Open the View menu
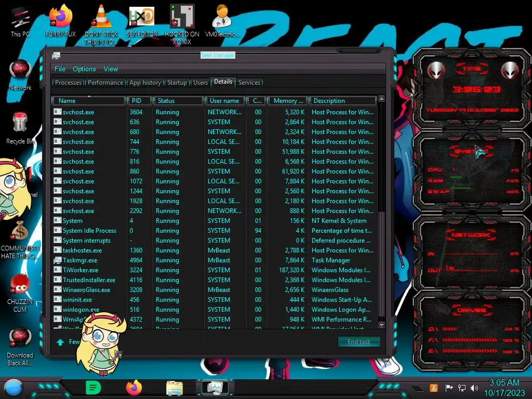 111,69
